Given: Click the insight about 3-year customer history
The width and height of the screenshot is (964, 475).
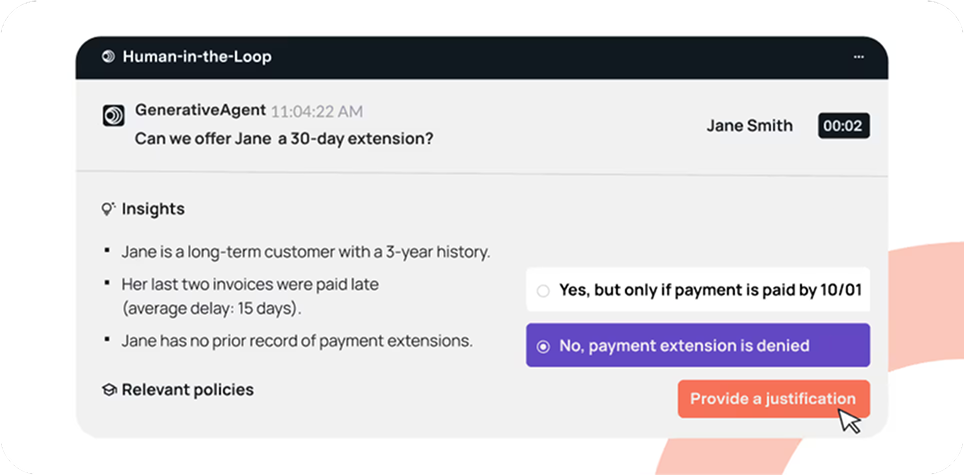Looking at the screenshot, I should pyautogui.click(x=306, y=252).
